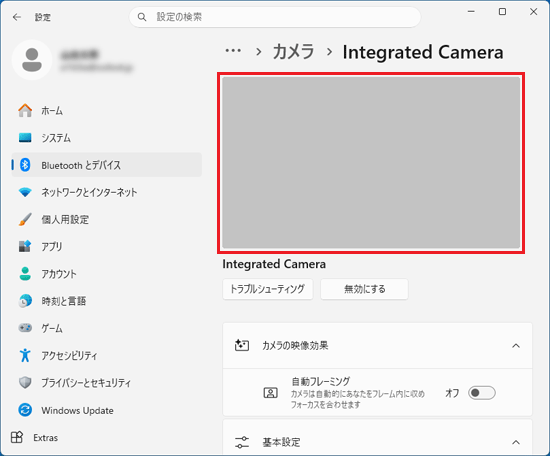Minimize the Settings window

[471, 12]
